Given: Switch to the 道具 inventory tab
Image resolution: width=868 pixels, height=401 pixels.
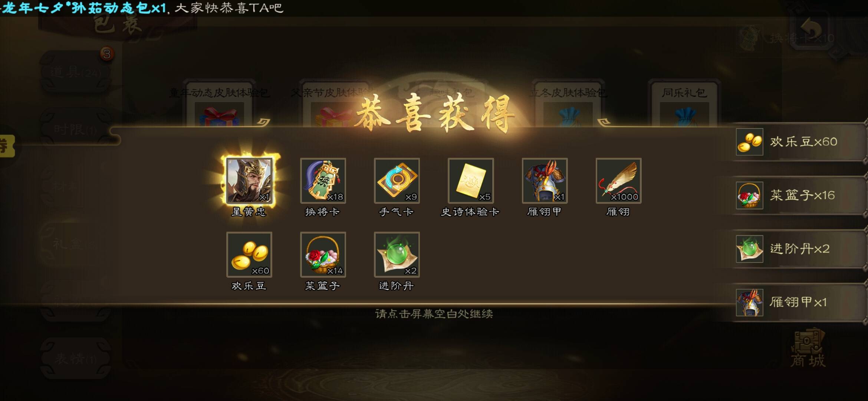Looking at the screenshot, I should [x=75, y=72].
